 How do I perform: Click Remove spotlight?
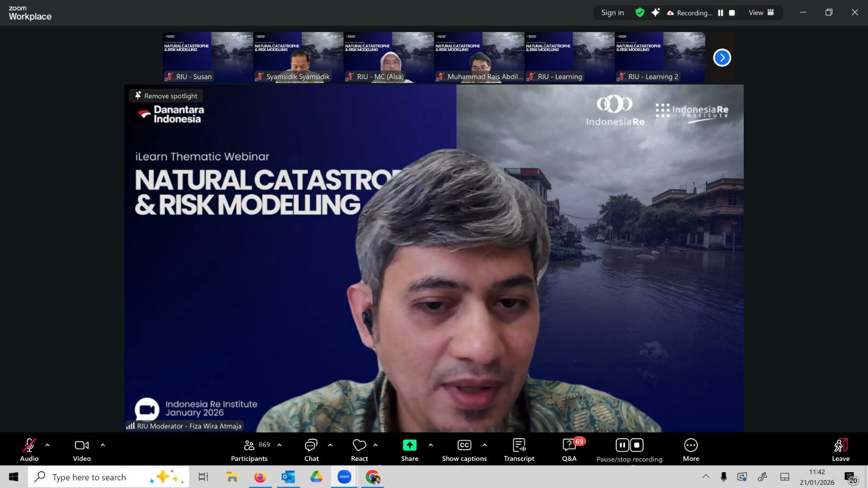tap(166, 96)
